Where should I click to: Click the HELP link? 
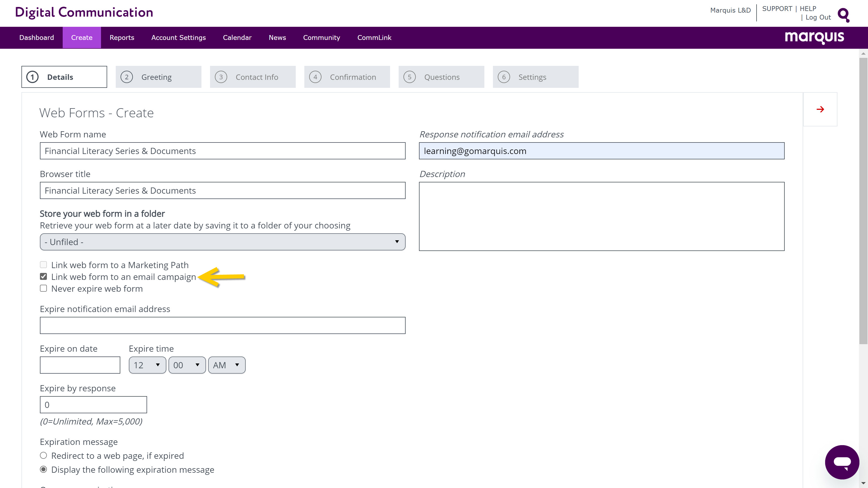(808, 9)
